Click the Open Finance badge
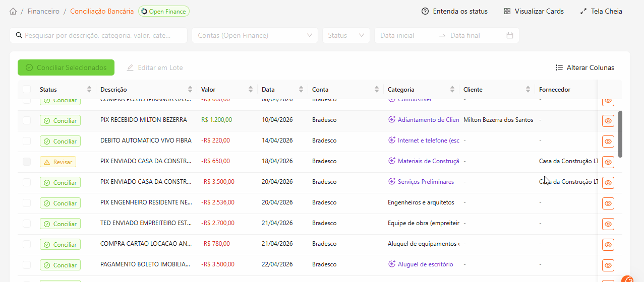This screenshot has width=644, height=282. [x=164, y=11]
